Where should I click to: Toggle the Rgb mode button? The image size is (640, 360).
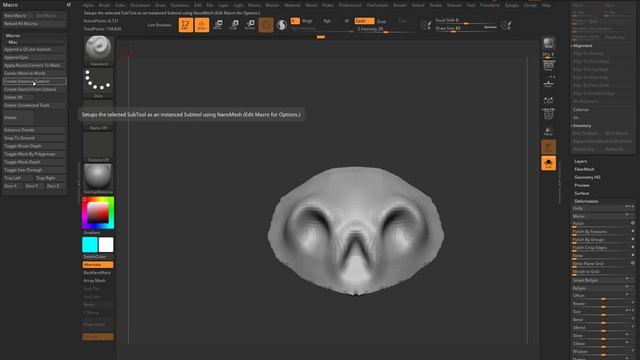(x=327, y=21)
